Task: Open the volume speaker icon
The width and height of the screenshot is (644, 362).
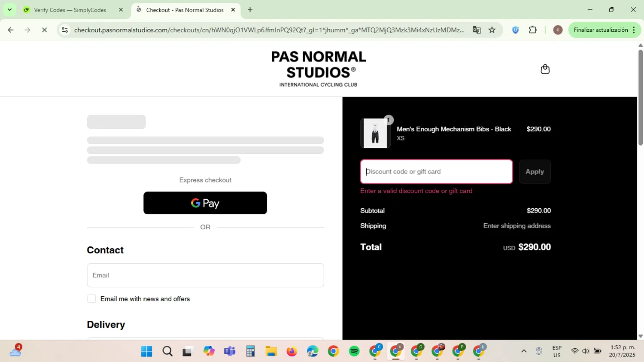Action: pos(586,351)
